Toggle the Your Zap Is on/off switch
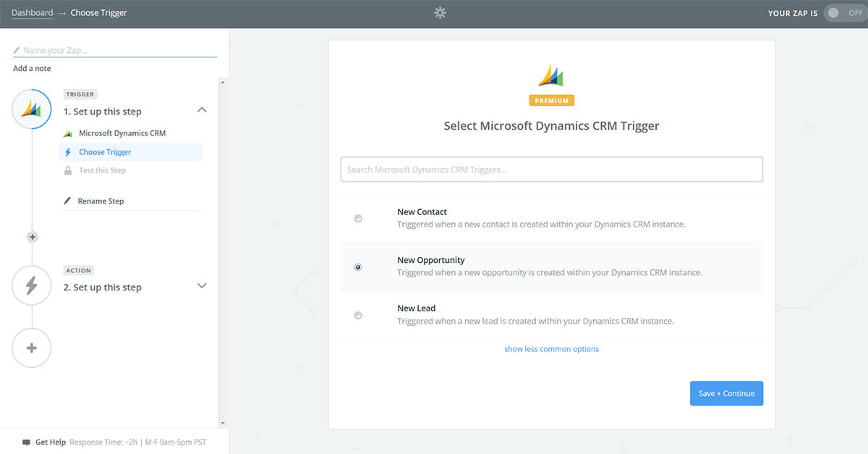The image size is (868, 454). pos(845,13)
